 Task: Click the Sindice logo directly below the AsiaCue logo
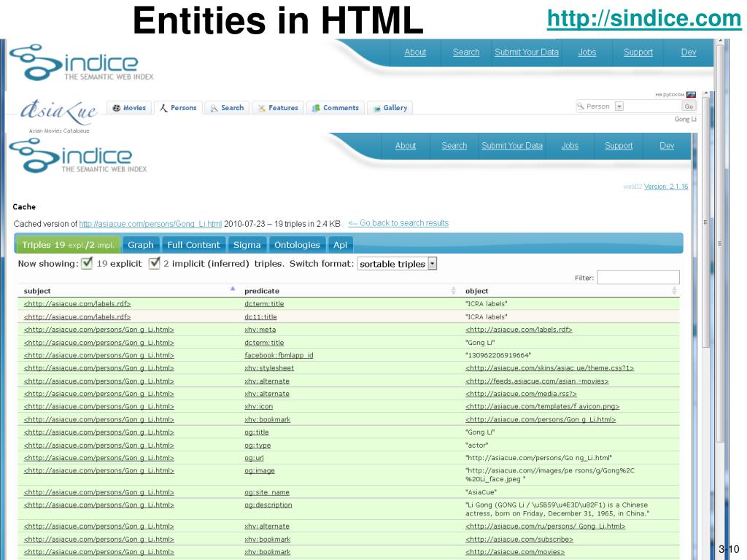78,155
